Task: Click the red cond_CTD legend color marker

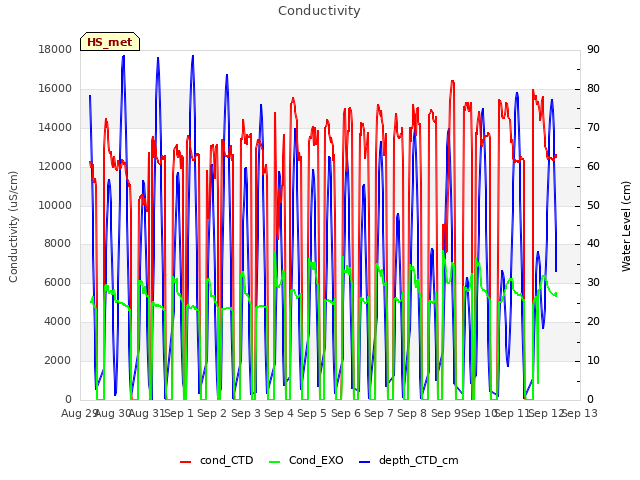Action: (185, 462)
